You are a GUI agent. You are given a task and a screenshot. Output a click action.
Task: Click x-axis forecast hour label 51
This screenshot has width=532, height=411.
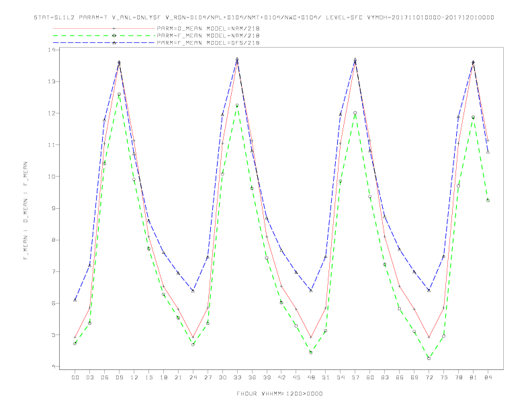click(x=326, y=377)
